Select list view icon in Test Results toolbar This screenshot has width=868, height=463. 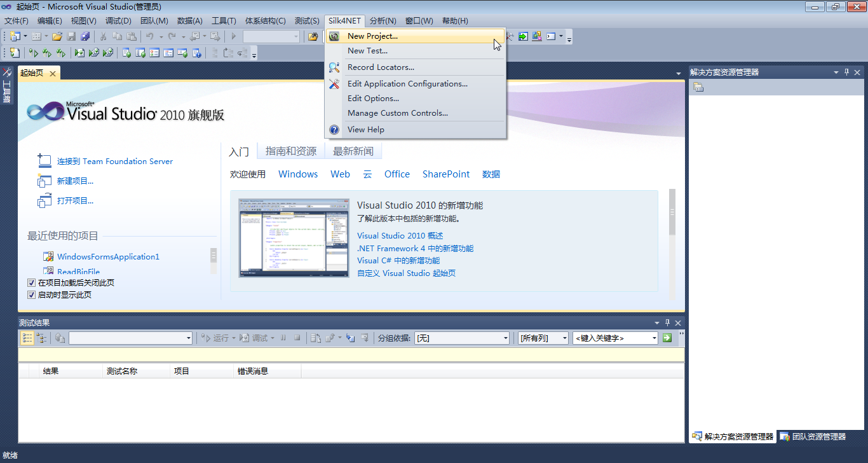pyautogui.click(x=27, y=338)
